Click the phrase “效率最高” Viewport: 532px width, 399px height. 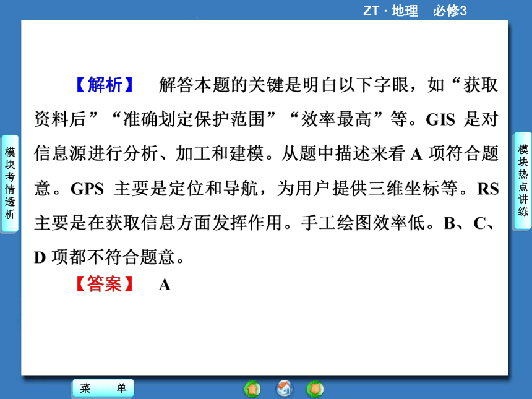coord(337,119)
